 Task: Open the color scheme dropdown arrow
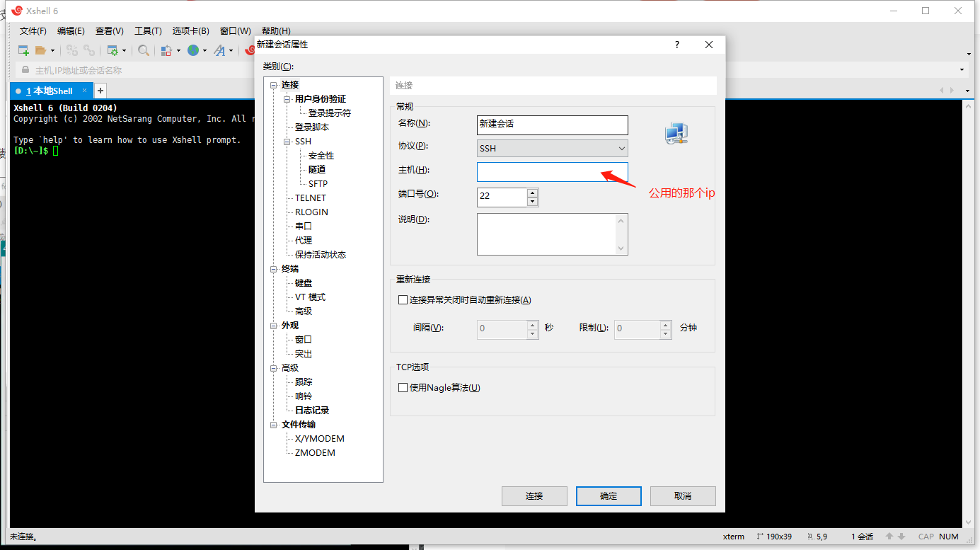pos(178,50)
